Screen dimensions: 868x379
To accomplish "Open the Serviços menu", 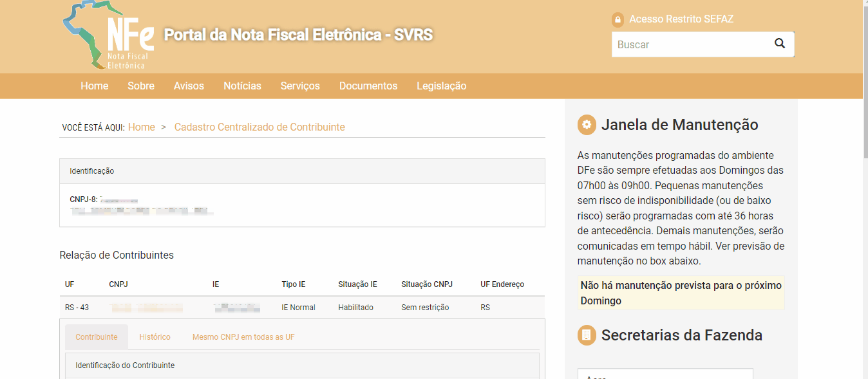I will coord(300,86).
